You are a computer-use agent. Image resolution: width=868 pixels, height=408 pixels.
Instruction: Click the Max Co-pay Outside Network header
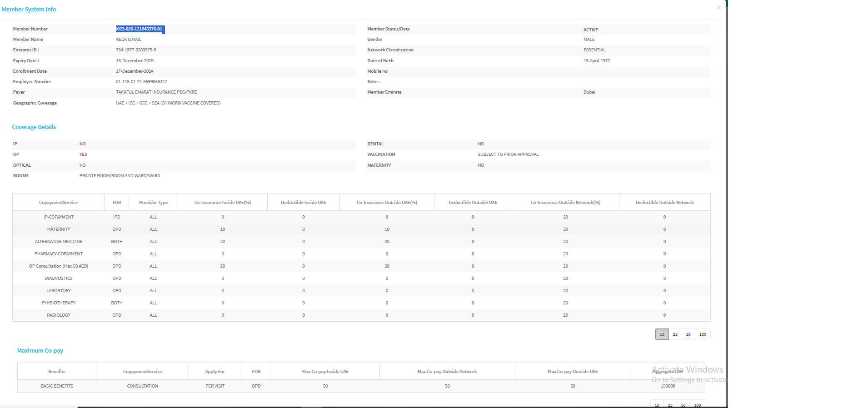click(x=447, y=372)
